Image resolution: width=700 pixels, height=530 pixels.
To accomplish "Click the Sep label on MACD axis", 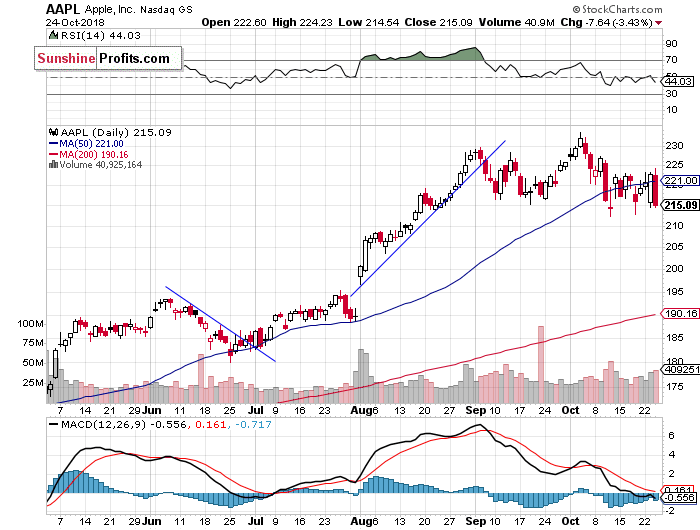I will 475,521.
